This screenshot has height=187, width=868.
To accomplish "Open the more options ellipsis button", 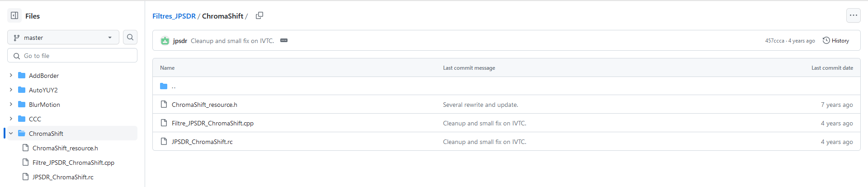I will [x=853, y=15].
